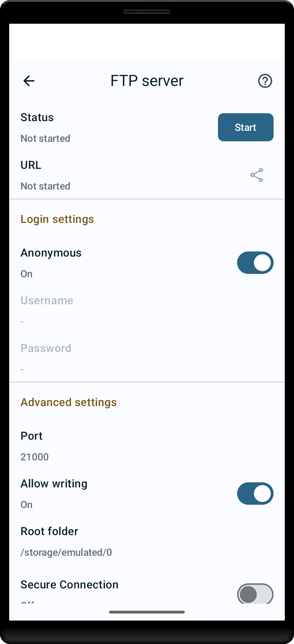294x644 pixels.
Task: Select the Username field
Action: point(147,310)
